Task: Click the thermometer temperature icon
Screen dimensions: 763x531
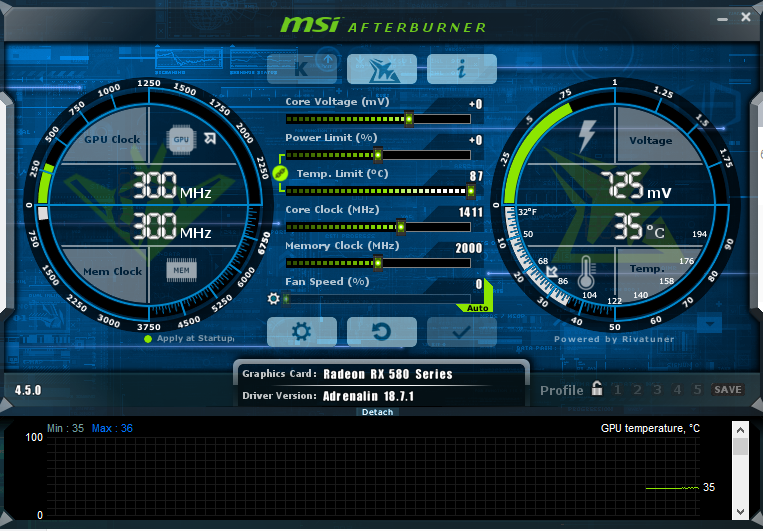Action: [x=586, y=273]
